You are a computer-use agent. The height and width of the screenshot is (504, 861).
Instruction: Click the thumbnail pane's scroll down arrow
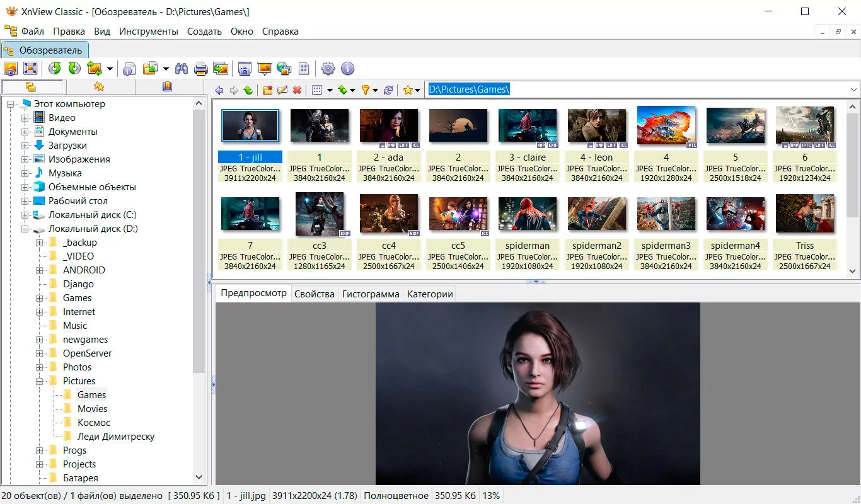(853, 272)
